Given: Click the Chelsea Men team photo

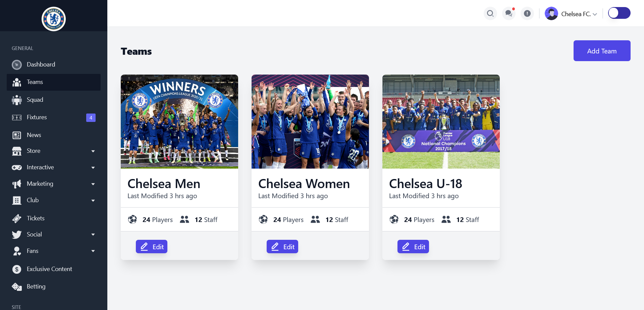Looking at the screenshot, I should click(179, 122).
